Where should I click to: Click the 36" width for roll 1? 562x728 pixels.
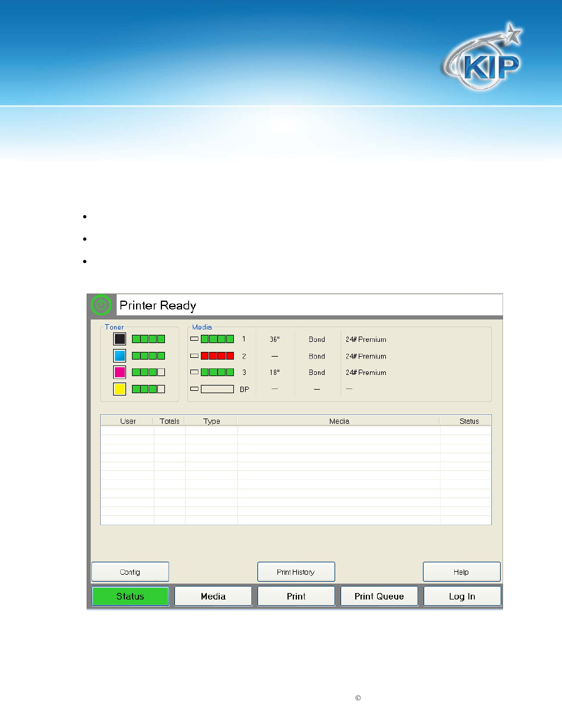[x=275, y=340]
